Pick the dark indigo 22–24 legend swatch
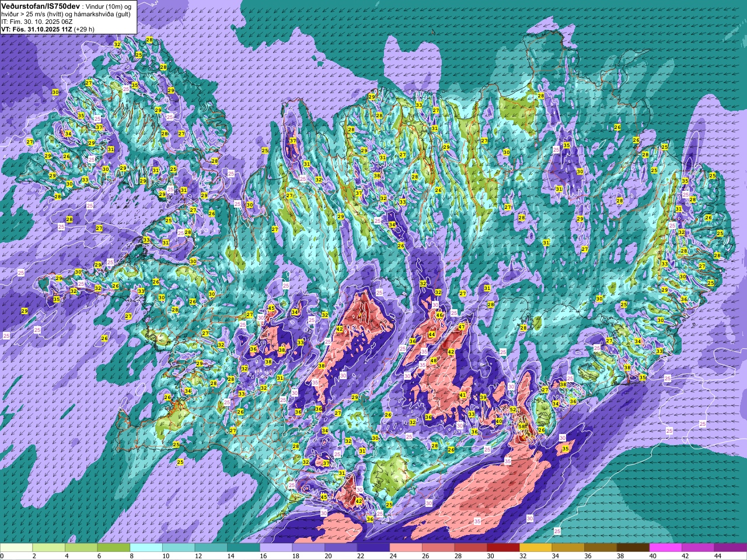 (373, 548)
